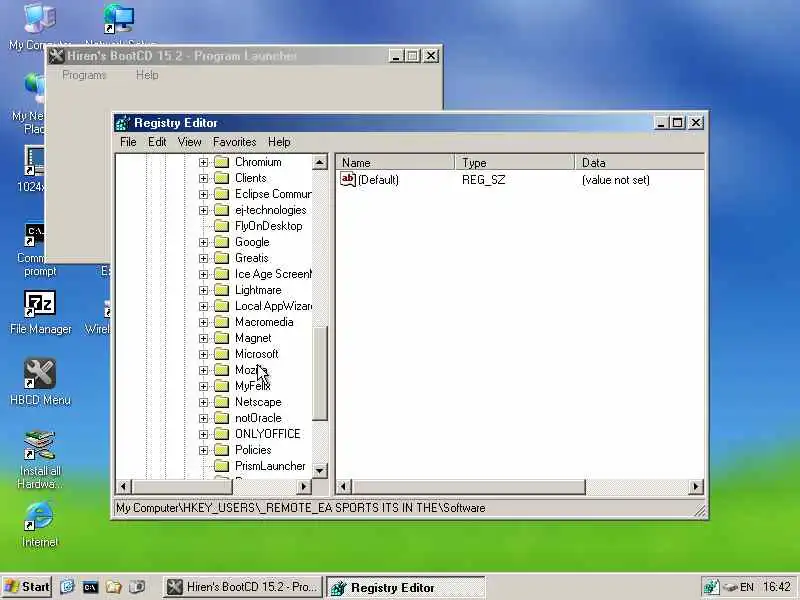Image resolution: width=800 pixels, height=600 pixels.
Task: Select the Ice Age Screen key label
Action: [273, 274]
